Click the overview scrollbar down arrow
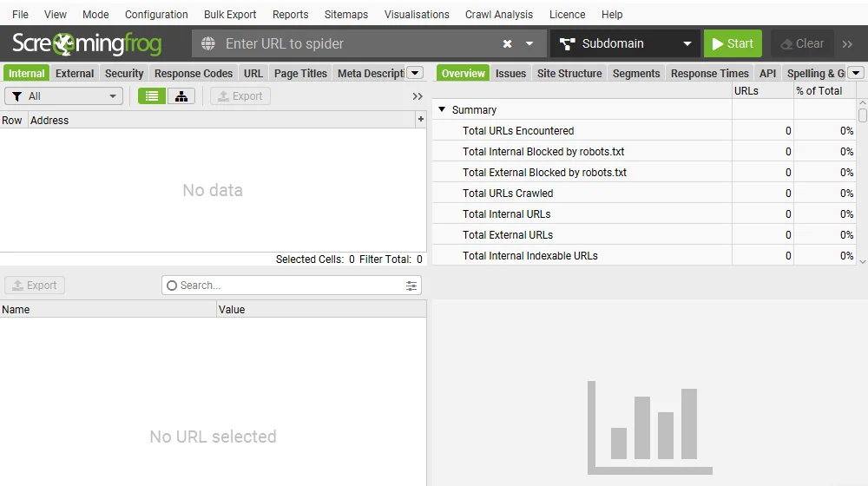Viewport: 868px width, 486px height. pyautogui.click(x=863, y=261)
